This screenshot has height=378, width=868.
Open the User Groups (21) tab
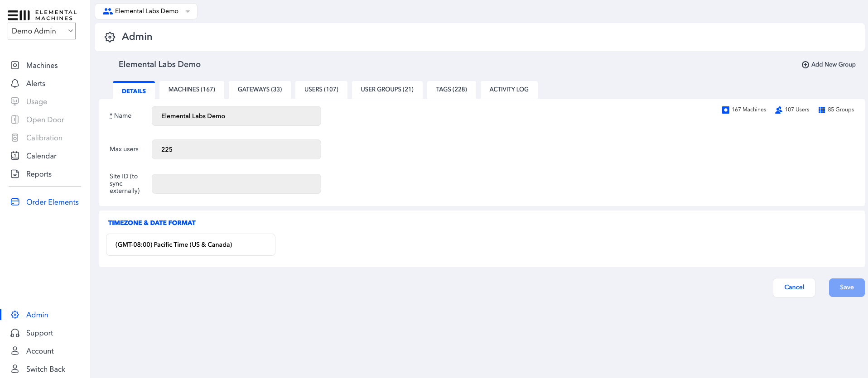[387, 90]
